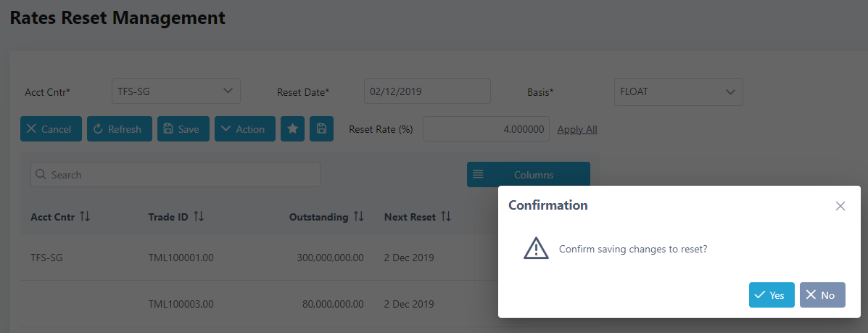Open the Acct Cntr TFS-SG dropdown
This screenshot has width=868, height=333.
(176, 91)
